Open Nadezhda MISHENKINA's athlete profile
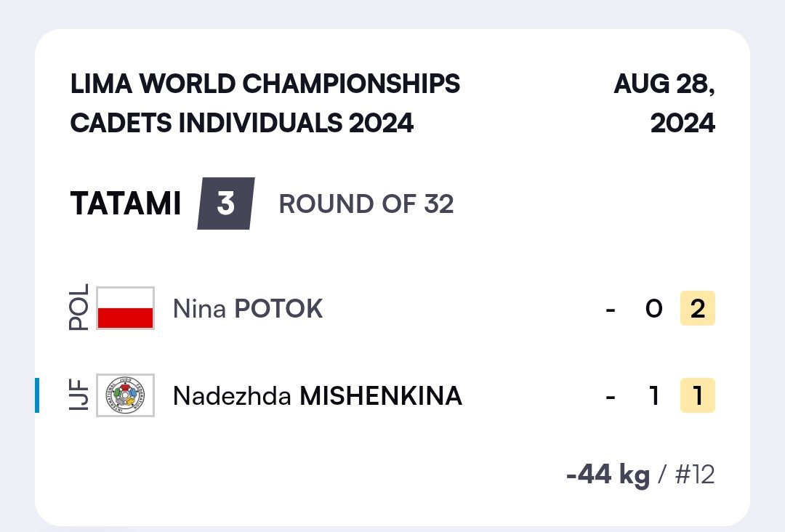 coord(317,396)
